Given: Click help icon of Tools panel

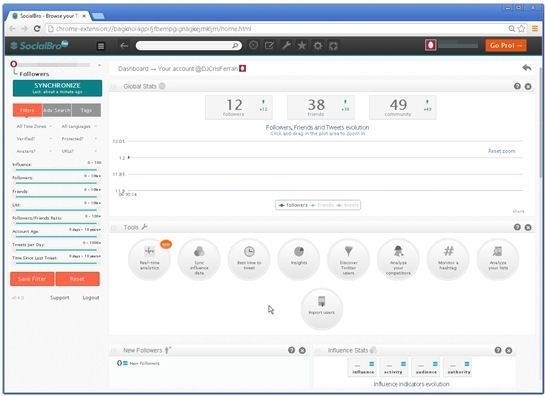Looking at the screenshot, I should (517, 227).
